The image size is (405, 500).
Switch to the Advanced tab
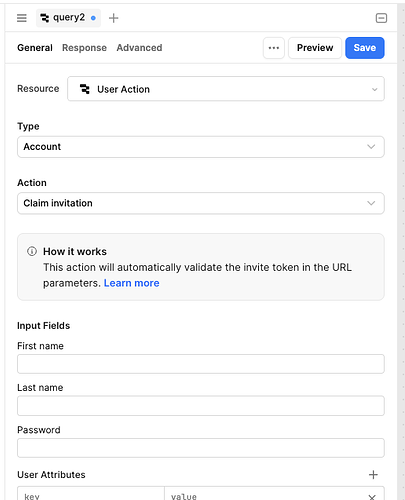coord(139,48)
